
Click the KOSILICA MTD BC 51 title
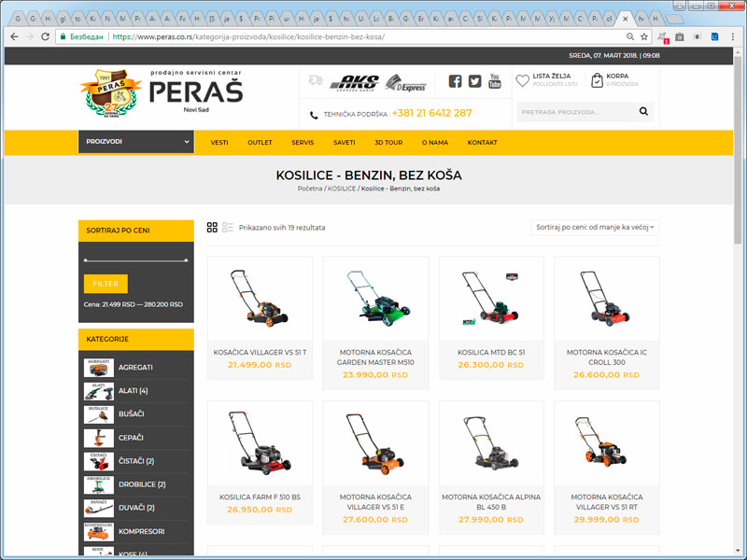[491, 353]
